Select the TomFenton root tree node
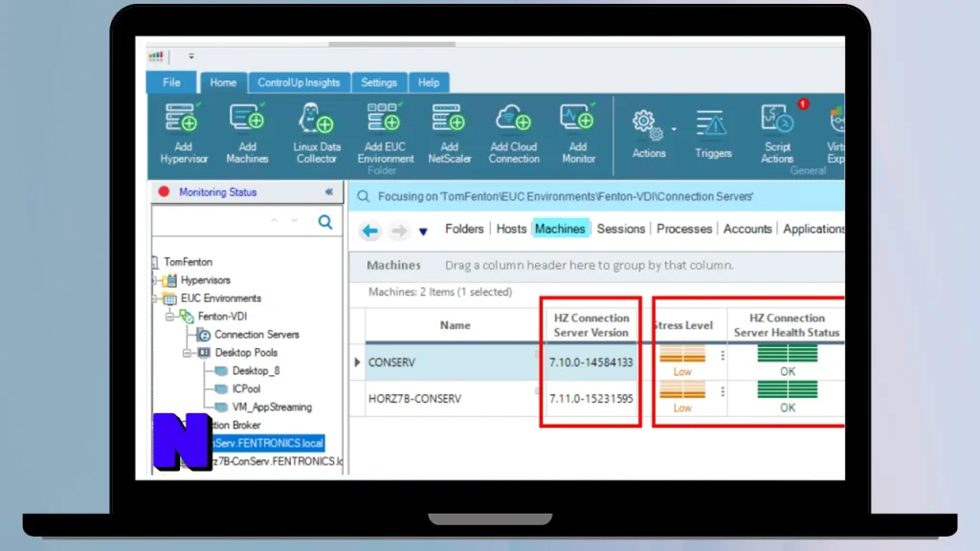Screen dimensions: 980x551 coord(189,262)
